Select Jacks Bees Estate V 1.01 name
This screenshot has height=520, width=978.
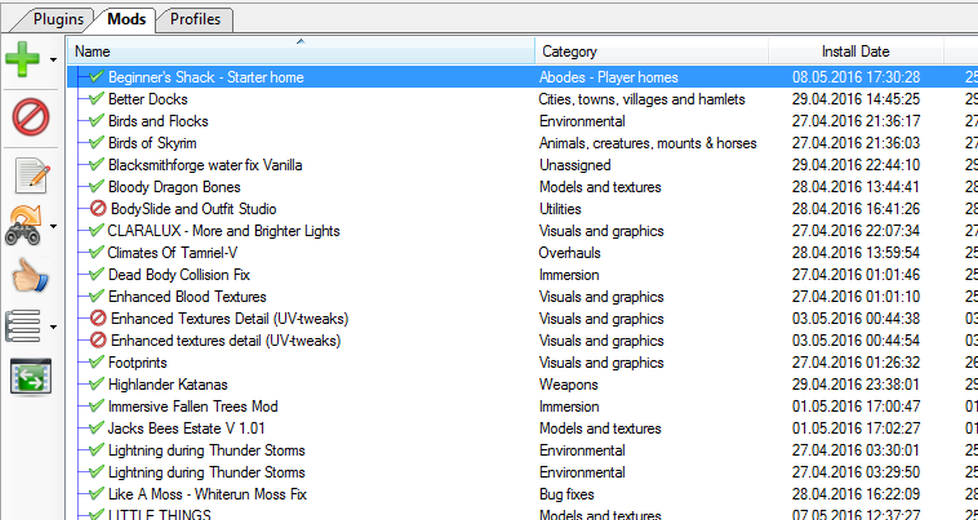[186, 428]
